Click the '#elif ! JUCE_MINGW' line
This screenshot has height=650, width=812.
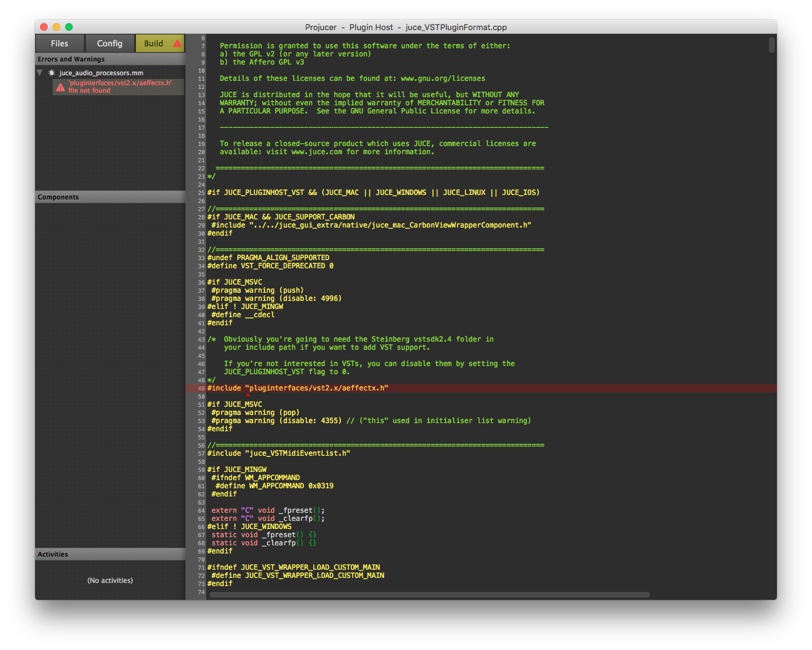(245, 307)
